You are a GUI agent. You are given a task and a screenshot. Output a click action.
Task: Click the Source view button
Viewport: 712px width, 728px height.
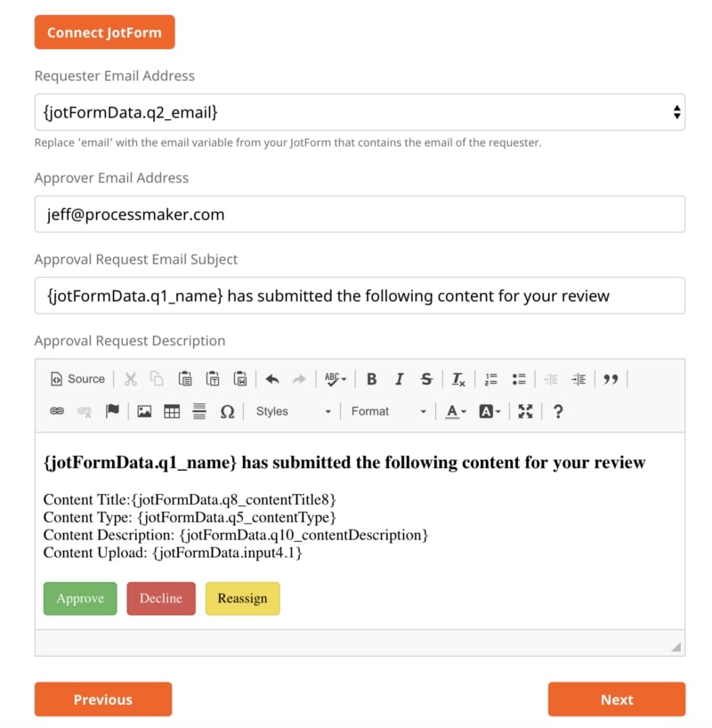77,379
